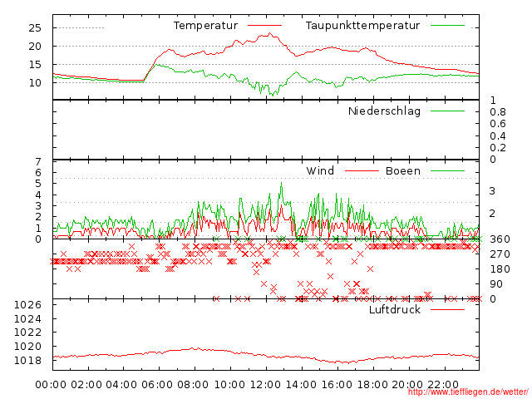532x399 pixels.
Task: Click the red Luftdruck legend line sample
Action: [447, 309]
